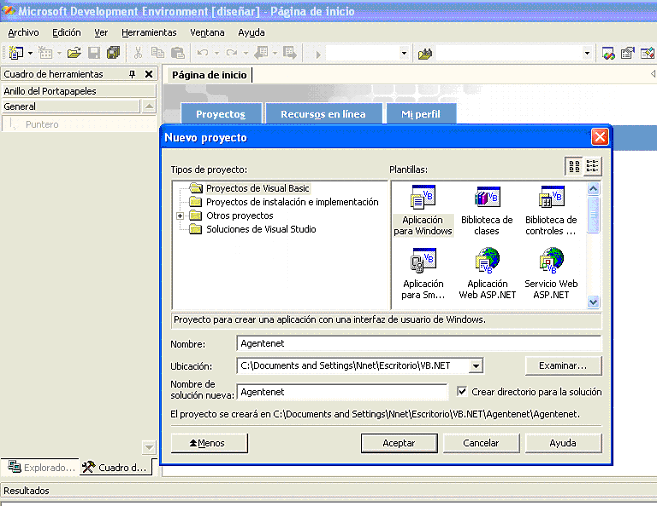The height and width of the screenshot is (508, 657).
Task: Select the Página de inicio document tab
Action: [x=209, y=75]
